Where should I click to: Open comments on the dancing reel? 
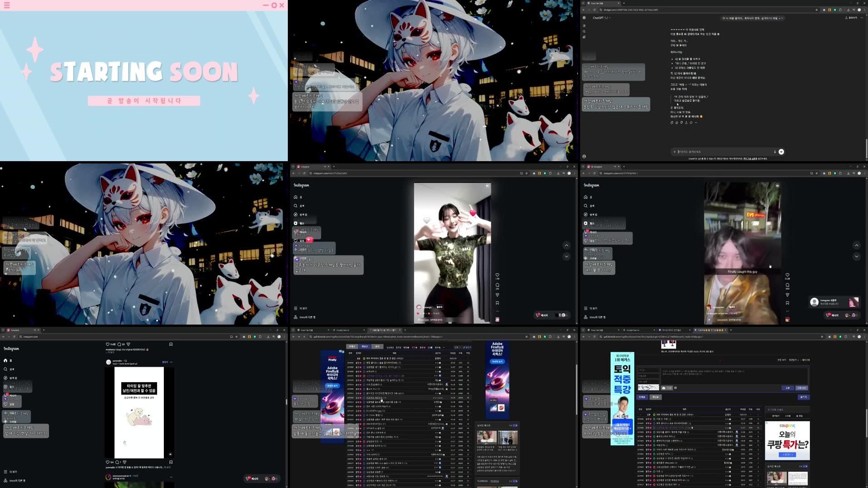click(498, 285)
